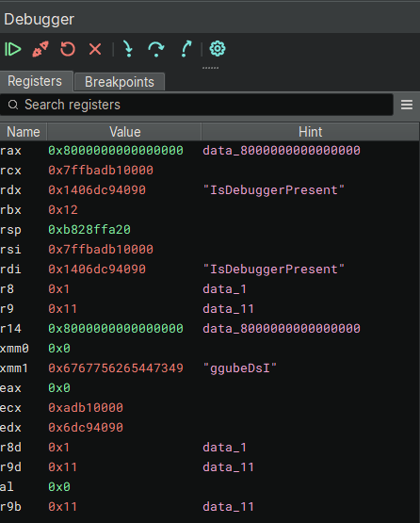Sort by the Name column header
Screen dimensions: 420x523
24,132
